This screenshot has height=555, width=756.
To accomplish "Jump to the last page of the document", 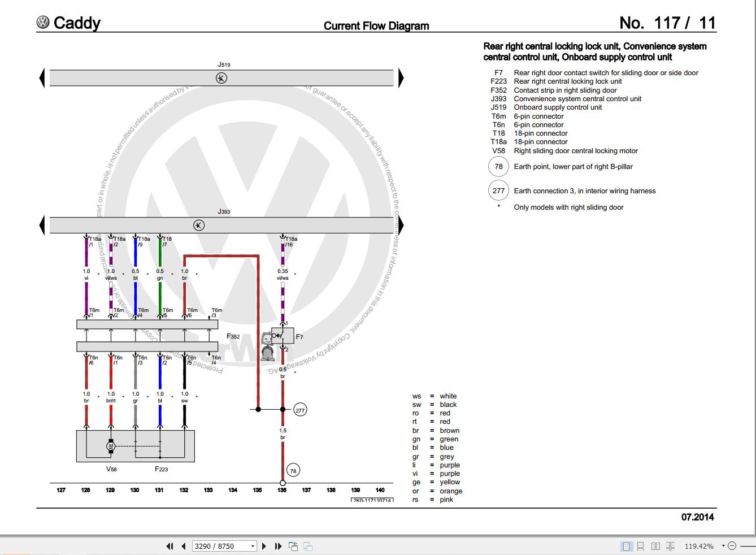I will 278,546.
